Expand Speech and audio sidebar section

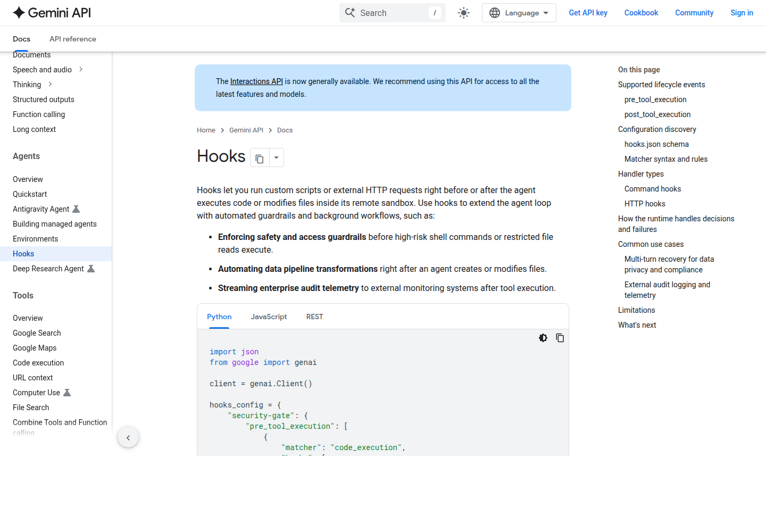point(81,69)
